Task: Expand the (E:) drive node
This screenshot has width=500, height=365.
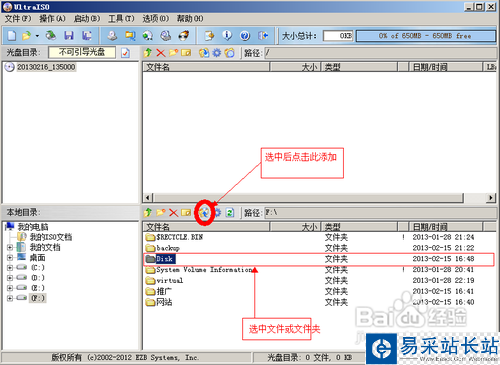Action: [x=10, y=288]
